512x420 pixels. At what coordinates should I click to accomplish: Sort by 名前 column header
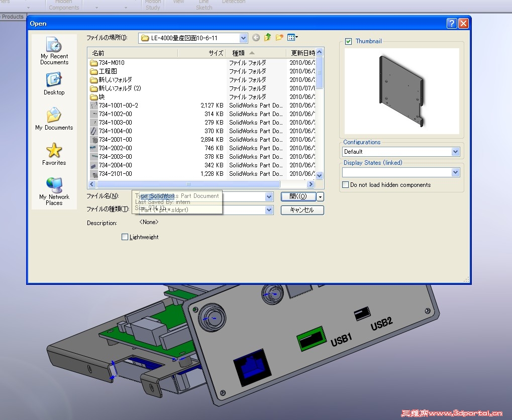(133, 53)
